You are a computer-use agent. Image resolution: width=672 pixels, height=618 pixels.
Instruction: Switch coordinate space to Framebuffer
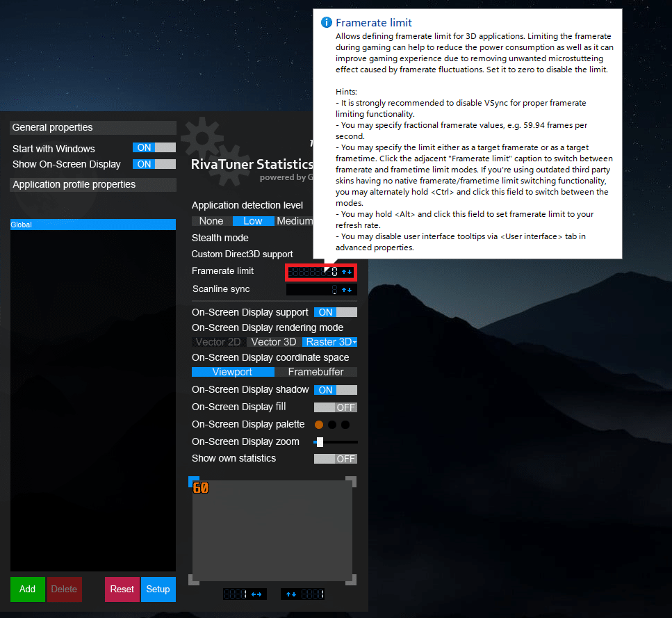[x=316, y=372]
